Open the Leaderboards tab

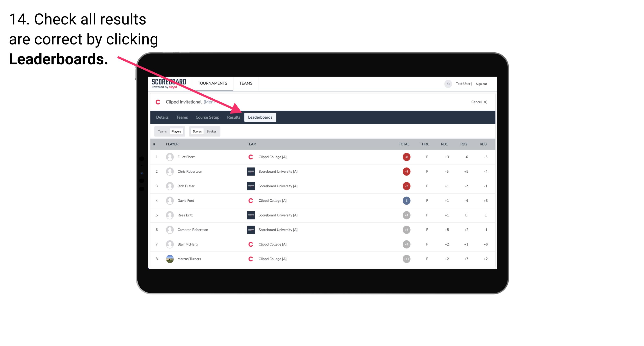[x=261, y=117]
